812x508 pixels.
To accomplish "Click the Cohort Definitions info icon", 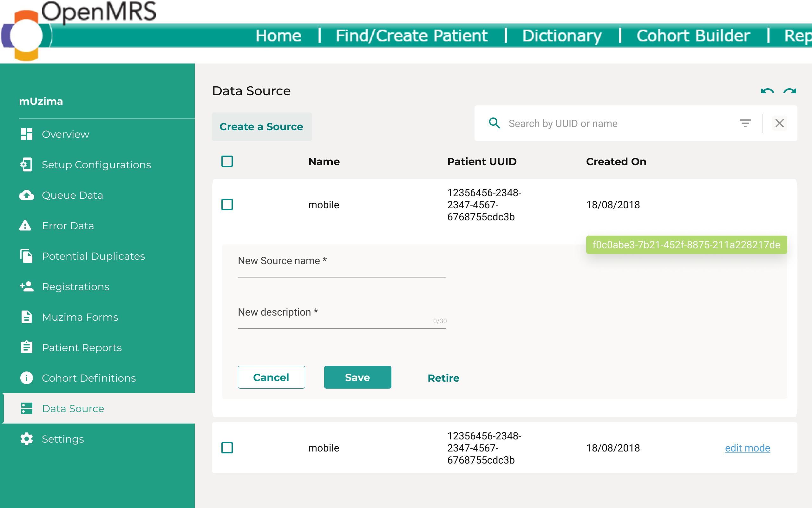I will (x=27, y=378).
